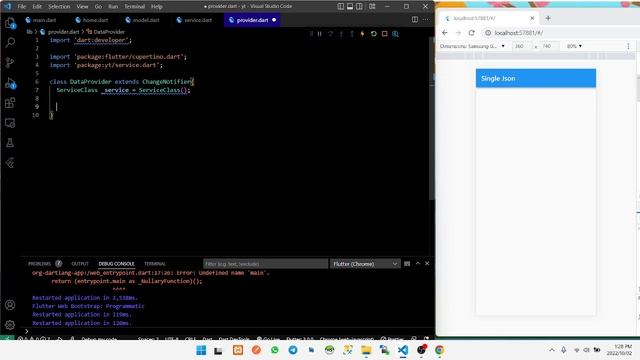
Task: Open File Explorer from the taskbar
Action: [x=366, y=350]
